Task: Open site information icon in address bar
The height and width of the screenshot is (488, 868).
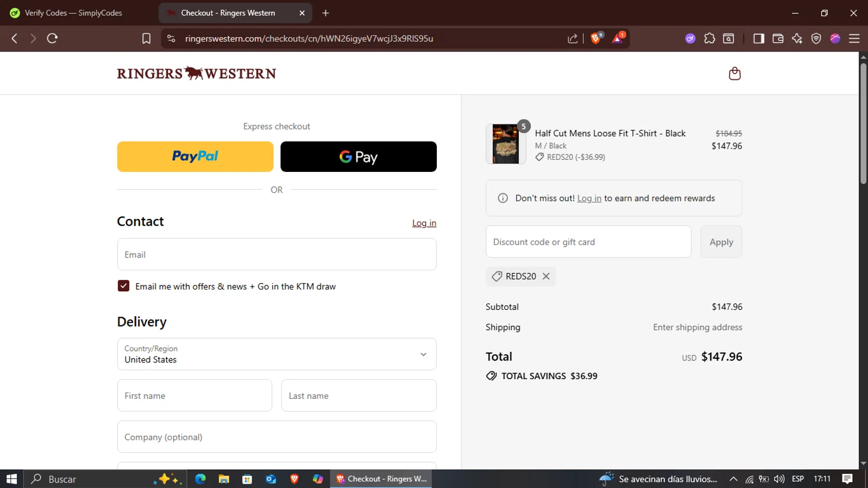Action: click(171, 38)
